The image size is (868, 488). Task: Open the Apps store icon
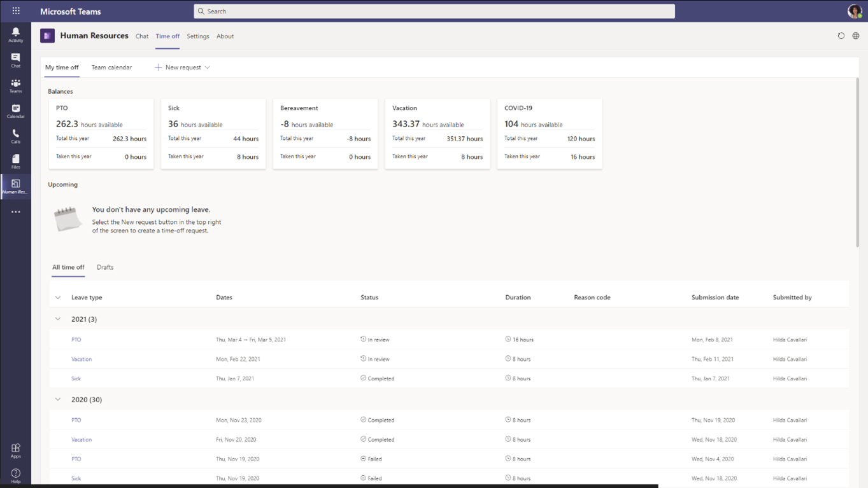point(15,450)
